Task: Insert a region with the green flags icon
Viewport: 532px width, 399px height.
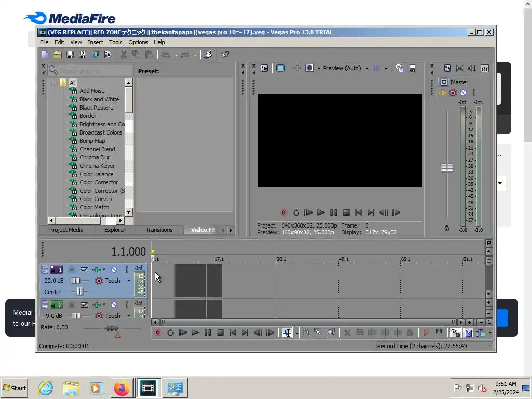Action: pyautogui.click(x=438, y=333)
